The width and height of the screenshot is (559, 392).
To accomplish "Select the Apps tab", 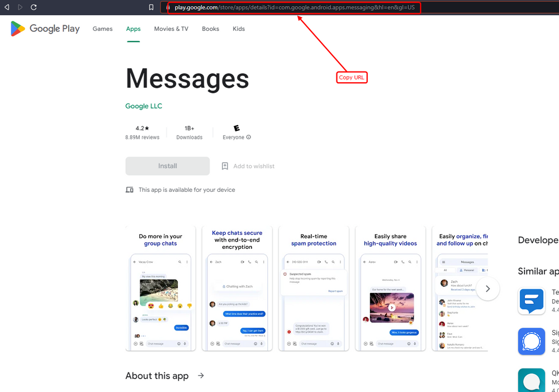I will tap(134, 29).
